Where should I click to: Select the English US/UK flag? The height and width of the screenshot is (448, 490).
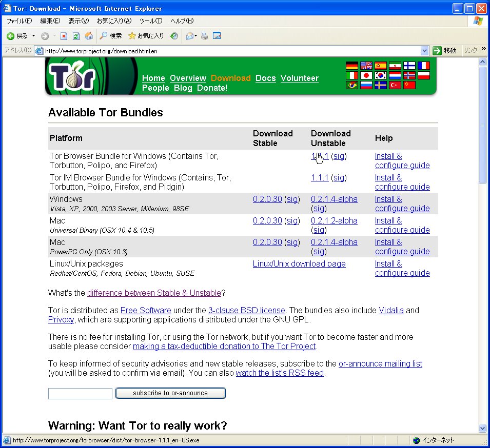point(366,66)
